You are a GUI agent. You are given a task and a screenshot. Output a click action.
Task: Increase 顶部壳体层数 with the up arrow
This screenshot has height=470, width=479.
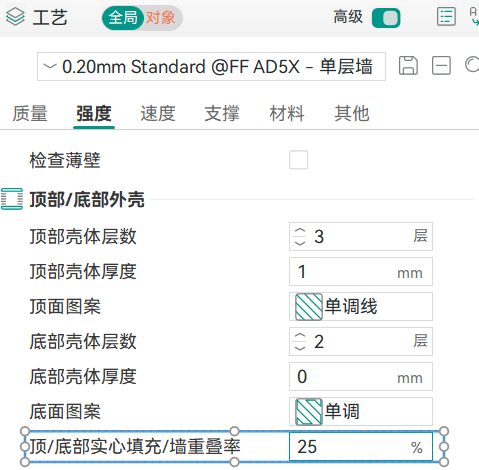(300, 231)
